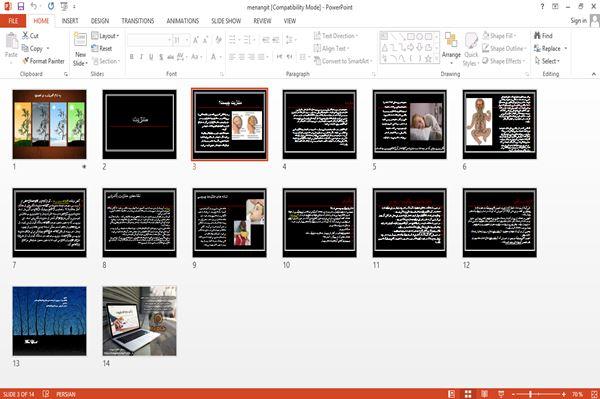This screenshot has width=600, height=399.
Task: Toggle Center paragraph alignment
Action: point(241,57)
